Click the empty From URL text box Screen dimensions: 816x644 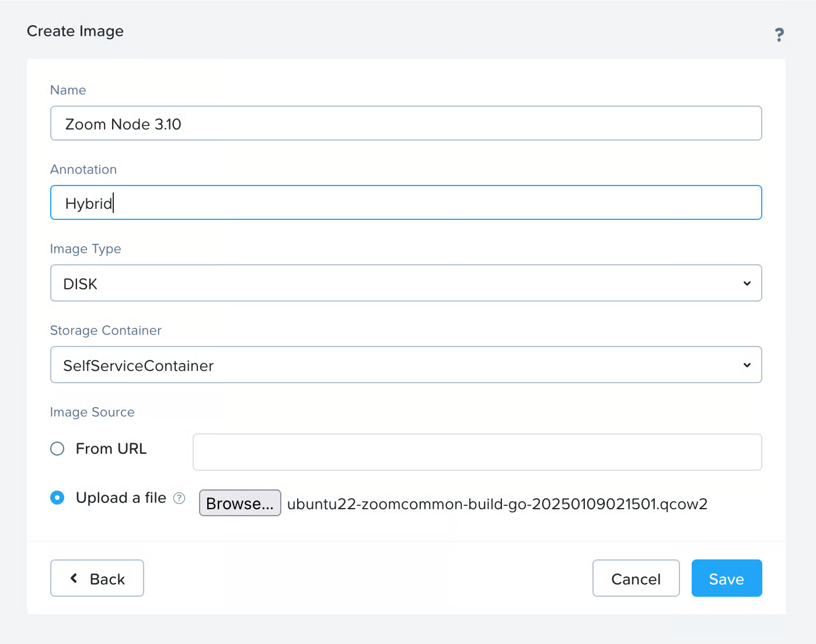(477, 452)
